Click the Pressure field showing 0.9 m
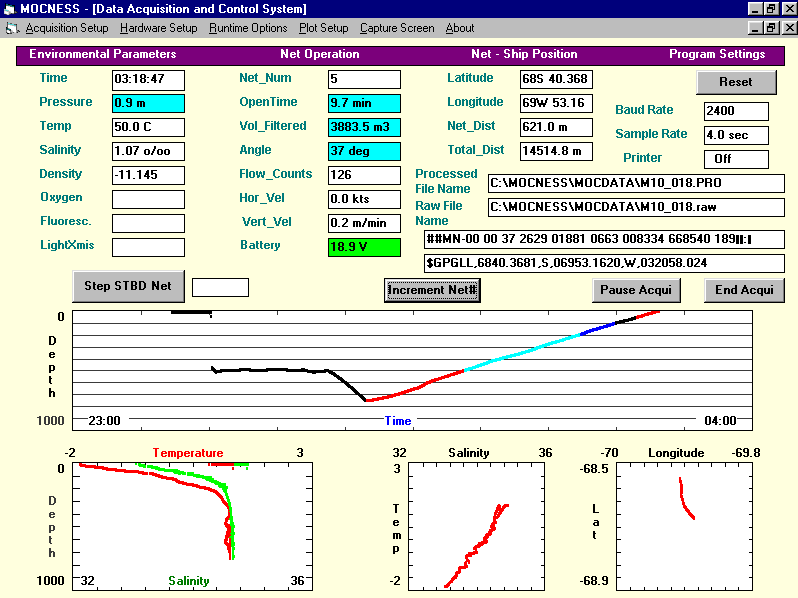This screenshot has width=798, height=598. (x=148, y=103)
